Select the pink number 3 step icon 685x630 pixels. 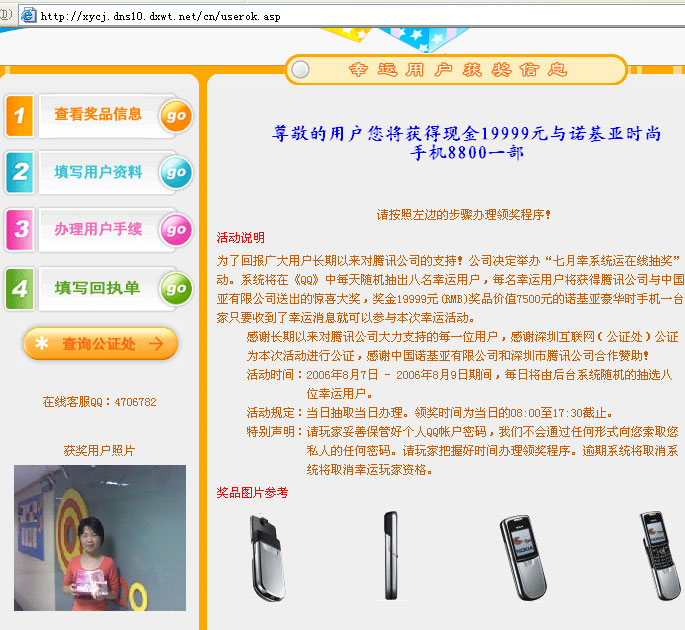[20, 230]
